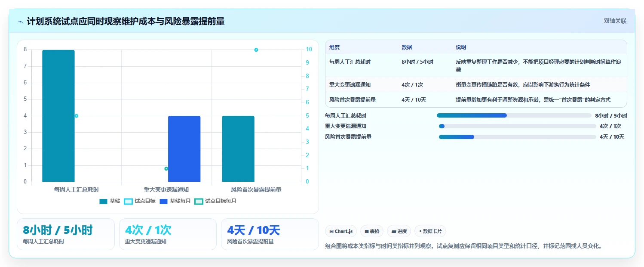Click the 每周人工汇总耗时 baseline bar in chart
The width and height of the screenshot is (644, 267).
[58, 116]
